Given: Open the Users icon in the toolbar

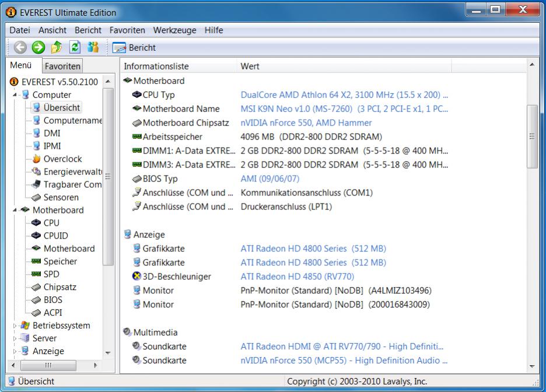Looking at the screenshot, I should coord(93,47).
